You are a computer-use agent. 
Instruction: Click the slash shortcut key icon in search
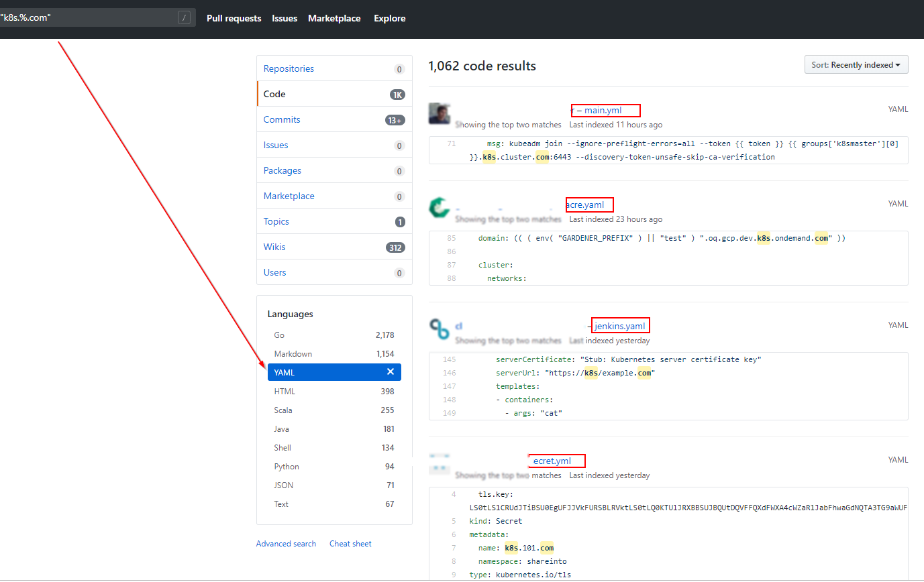coord(184,17)
